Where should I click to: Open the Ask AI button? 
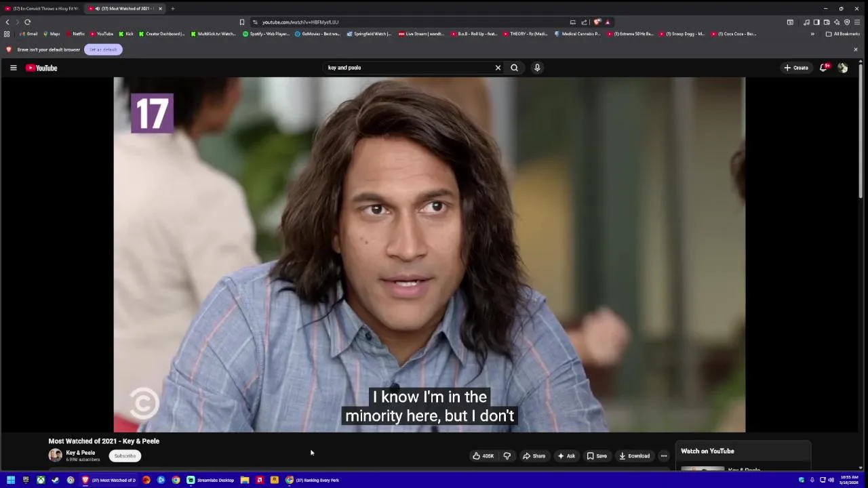point(566,456)
